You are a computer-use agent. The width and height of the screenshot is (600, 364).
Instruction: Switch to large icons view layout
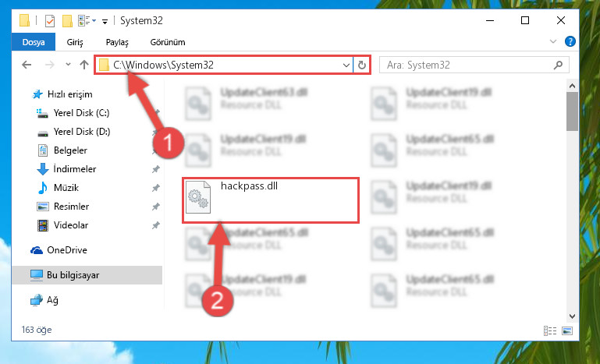(567, 330)
